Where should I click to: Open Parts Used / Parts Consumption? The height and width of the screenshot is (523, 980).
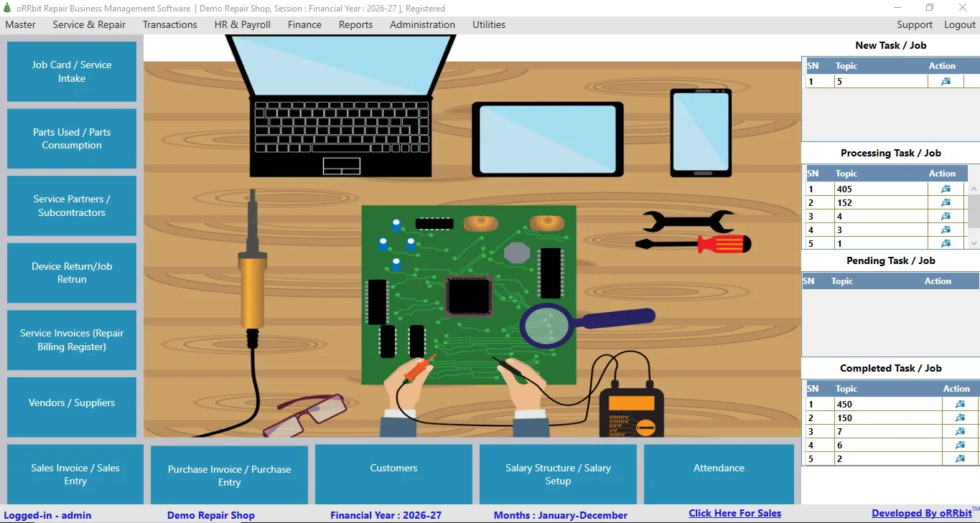(72, 138)
